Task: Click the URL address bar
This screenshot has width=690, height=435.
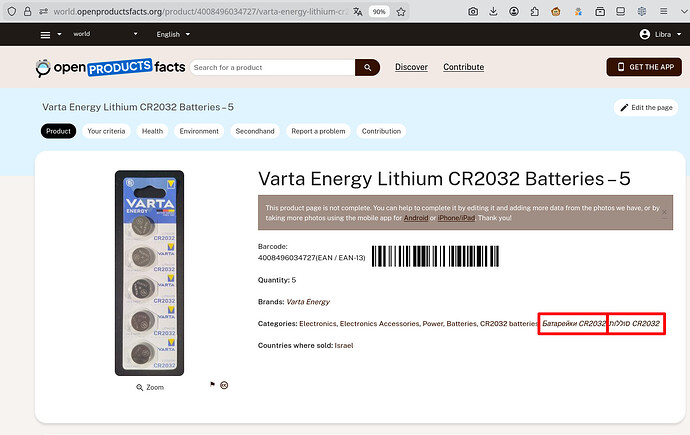Action: (x=200, y=12)
